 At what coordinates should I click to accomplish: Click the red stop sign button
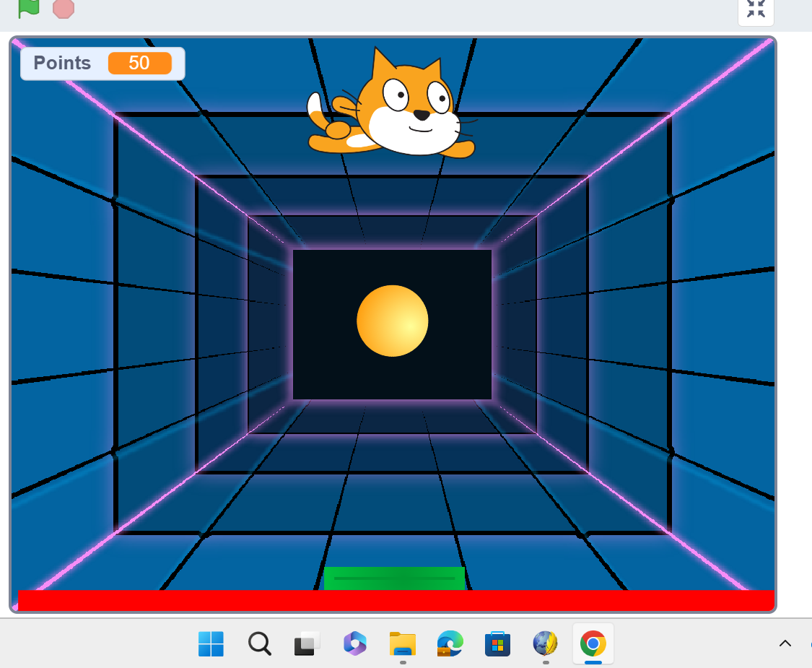64,8
